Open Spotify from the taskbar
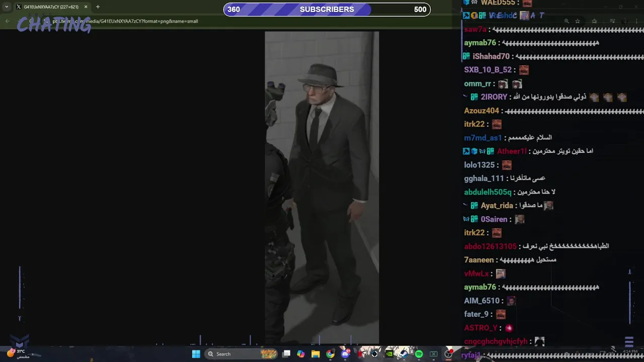The image size is (644, 362). pos(419,354)
